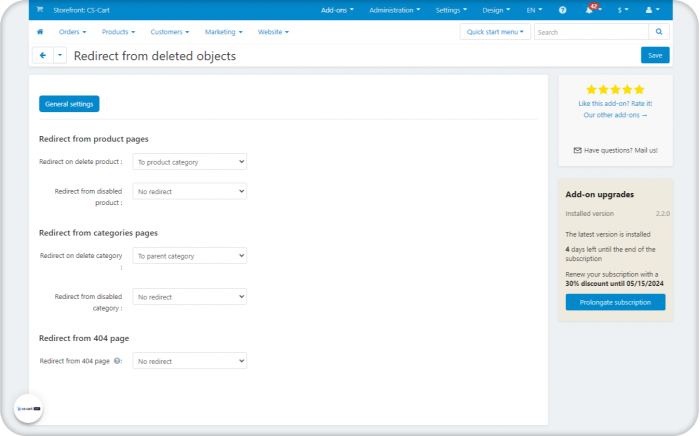The image size is (700, 436).
Task: Open the notifications bell icon
Action: (589, 10)
